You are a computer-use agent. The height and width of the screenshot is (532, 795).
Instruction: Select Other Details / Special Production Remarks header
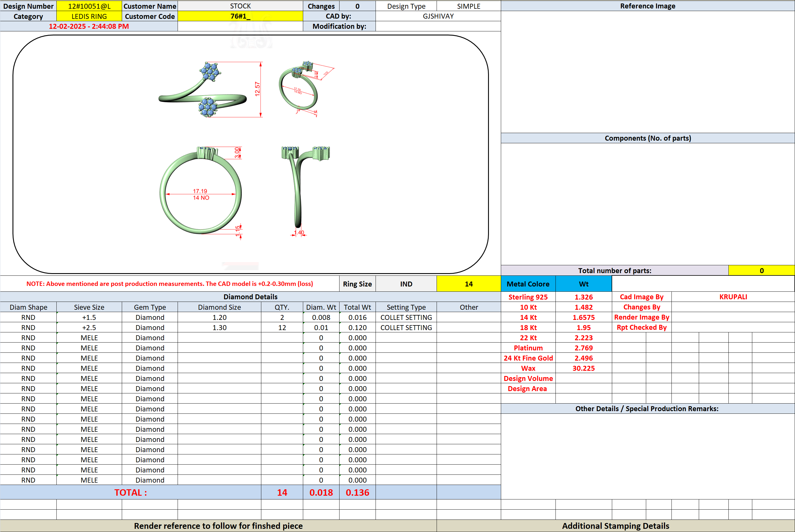647,409
